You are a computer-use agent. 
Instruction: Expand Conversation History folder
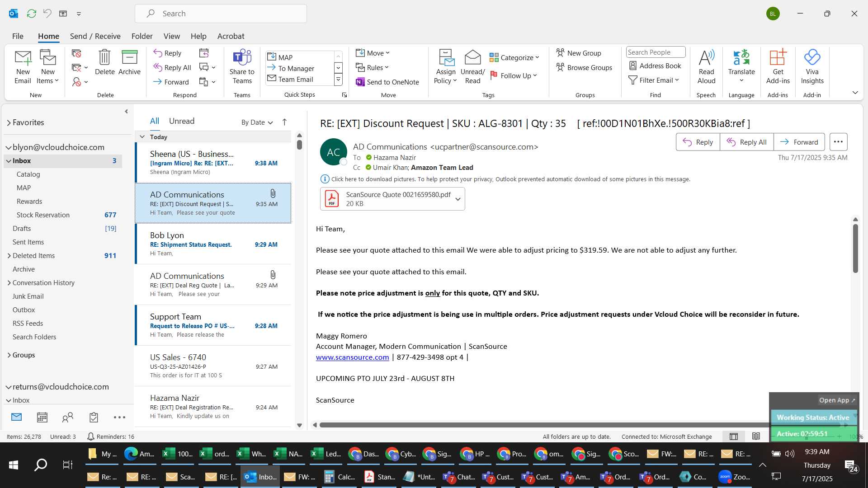(9, 283)
